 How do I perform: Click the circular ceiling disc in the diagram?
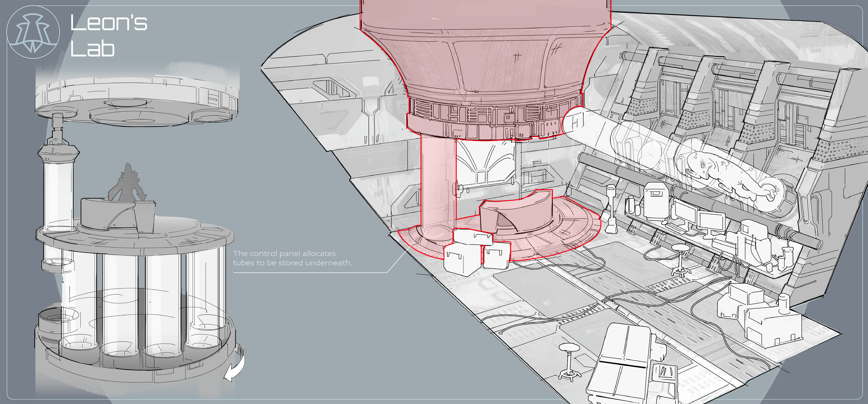click(x=136, y=102)
